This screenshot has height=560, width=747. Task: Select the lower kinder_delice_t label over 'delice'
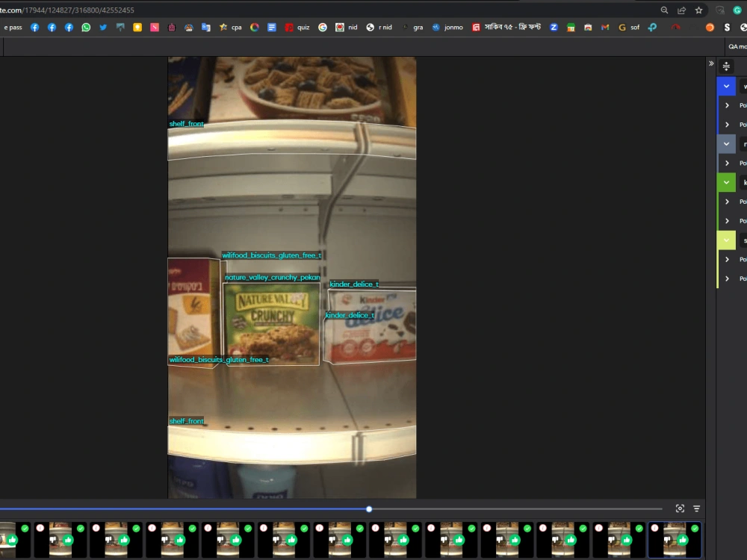pos(349,315)
